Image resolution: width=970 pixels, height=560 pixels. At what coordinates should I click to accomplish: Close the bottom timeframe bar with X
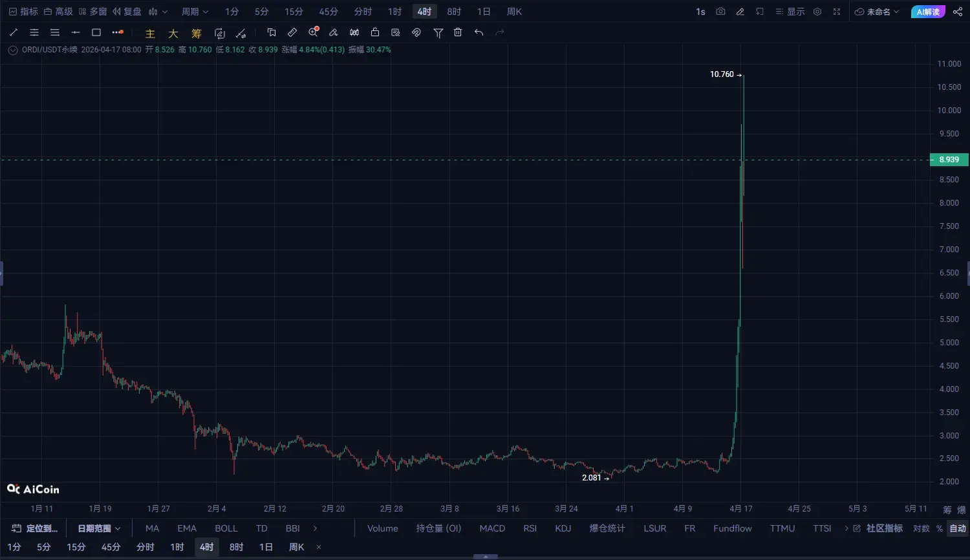[x=319, y=547]
